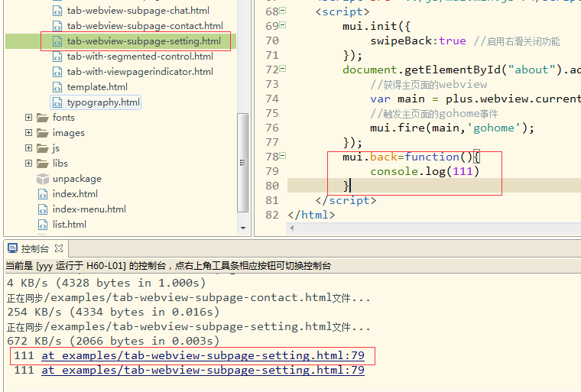Click the html icon beside tab-webview-subpage-contact.html
581x392 pixels.
pyautogui.click(x=57, y=26)
